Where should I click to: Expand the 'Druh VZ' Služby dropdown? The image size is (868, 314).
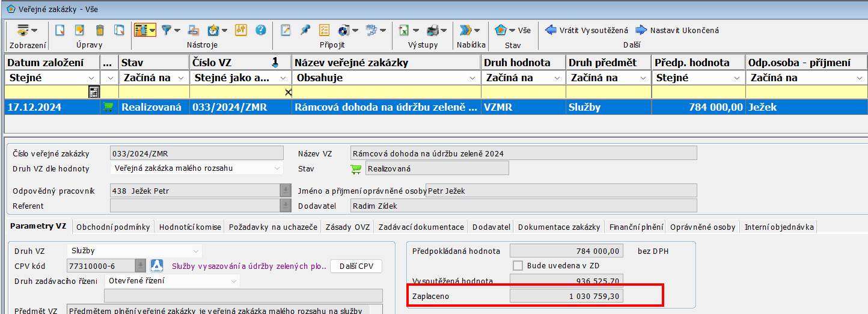point(196,250)
